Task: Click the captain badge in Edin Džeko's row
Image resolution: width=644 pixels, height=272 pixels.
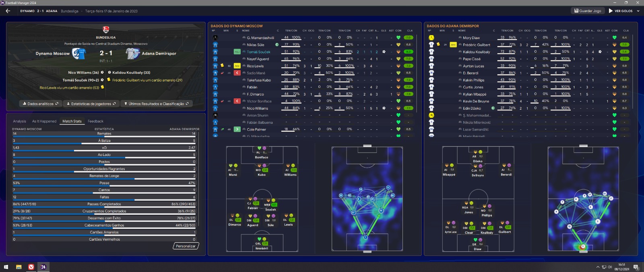Action: click(493, 108)
